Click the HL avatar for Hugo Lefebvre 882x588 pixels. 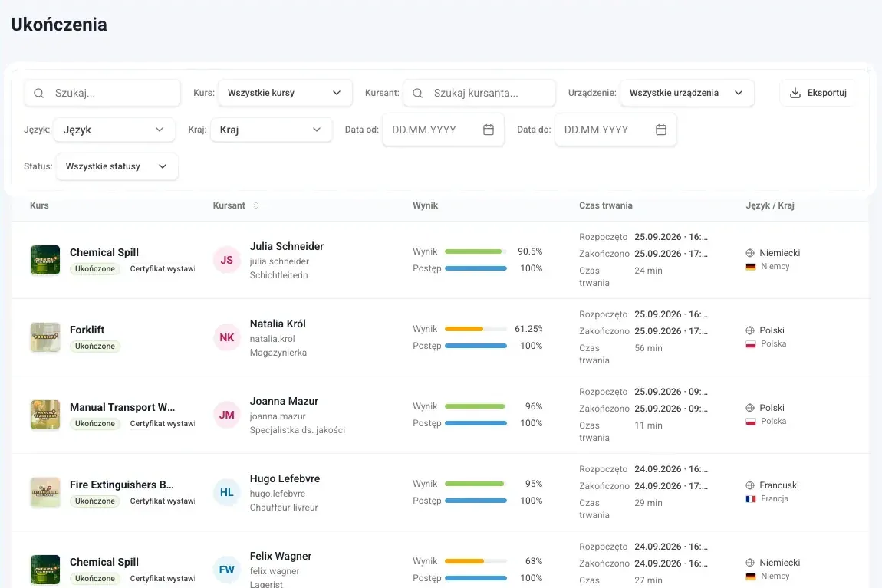click(227, 492)
